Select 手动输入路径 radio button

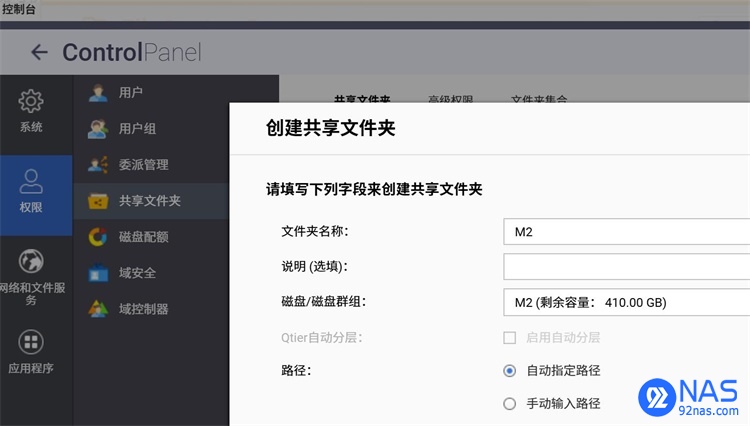click(x=510, y=404)
